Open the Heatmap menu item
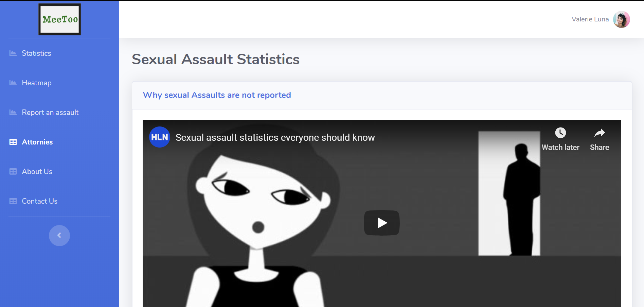Image resolution: width=644 pixels, height=307 pixels. [x=37, y=83]
